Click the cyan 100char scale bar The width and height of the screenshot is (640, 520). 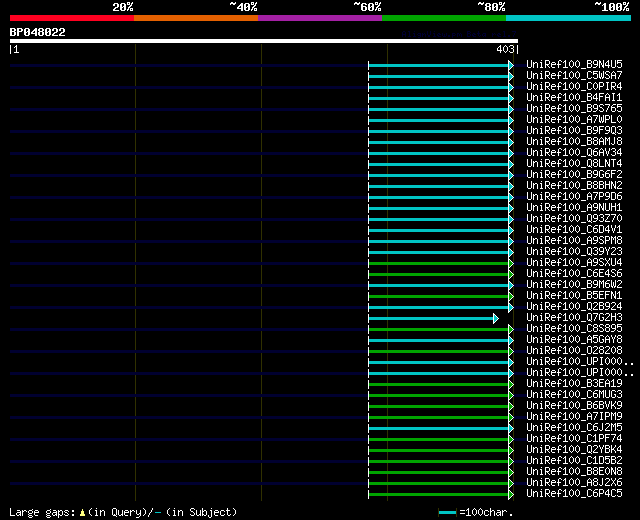(447, 512)
